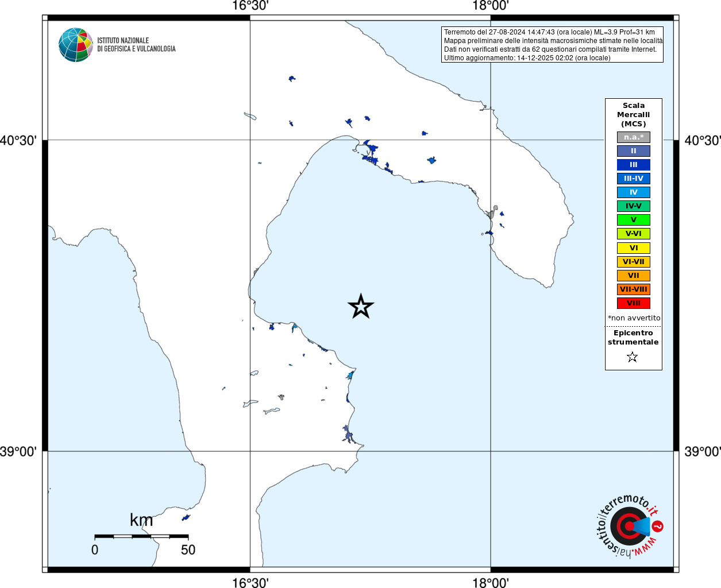
Task: Click the right 39°00' latitude label
Action: (703, 452)
